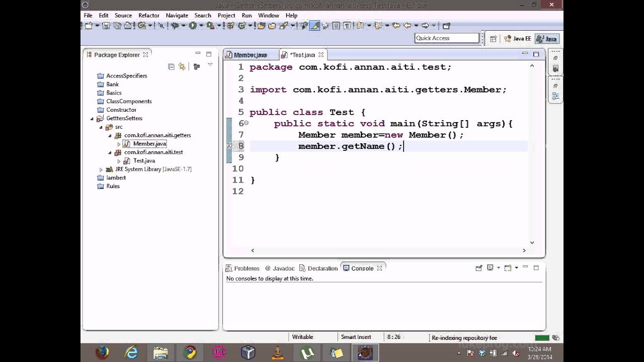Select the ClassComponents project
This screenshot has width=644, height=362.
[129, 102]
